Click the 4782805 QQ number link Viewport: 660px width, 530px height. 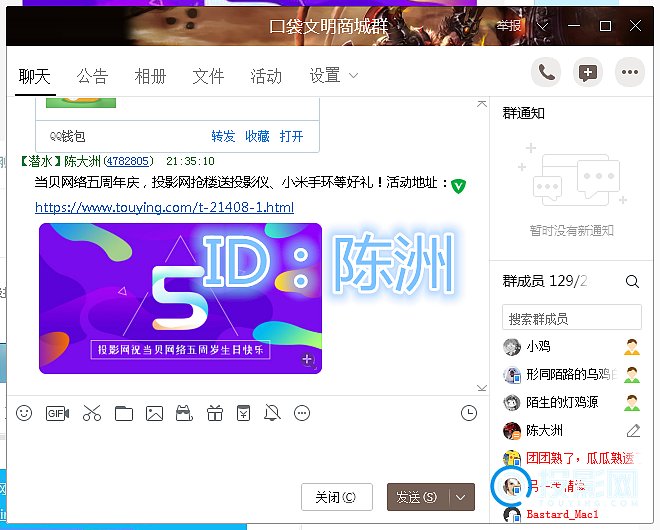(128, 161)
